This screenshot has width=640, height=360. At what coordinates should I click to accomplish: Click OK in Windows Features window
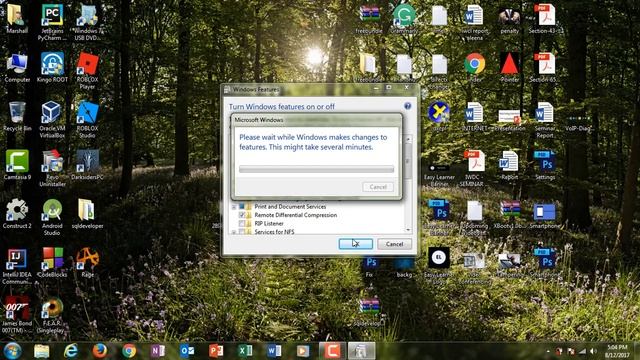click(x=356, y=244)
